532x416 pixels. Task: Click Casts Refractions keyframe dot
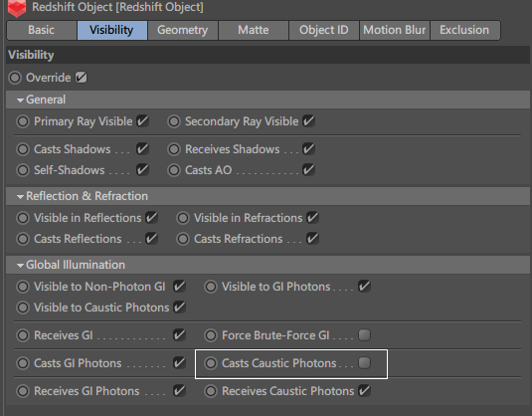[x=183, y=239]
